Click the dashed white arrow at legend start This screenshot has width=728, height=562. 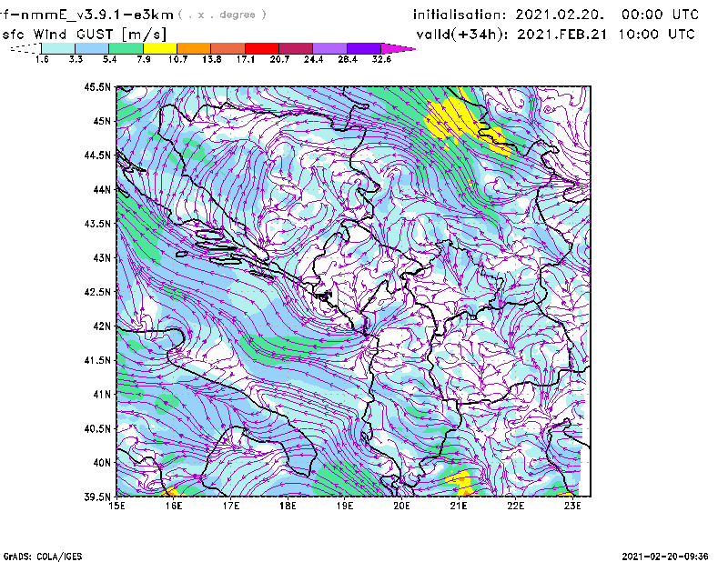pyautogui.click(x=24, y=48)
